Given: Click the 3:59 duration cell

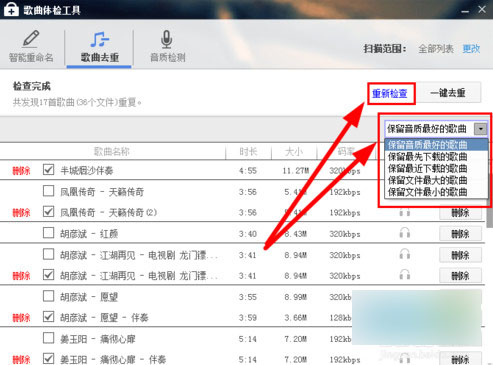Looking at the screenshot, I should coord(248,318).
